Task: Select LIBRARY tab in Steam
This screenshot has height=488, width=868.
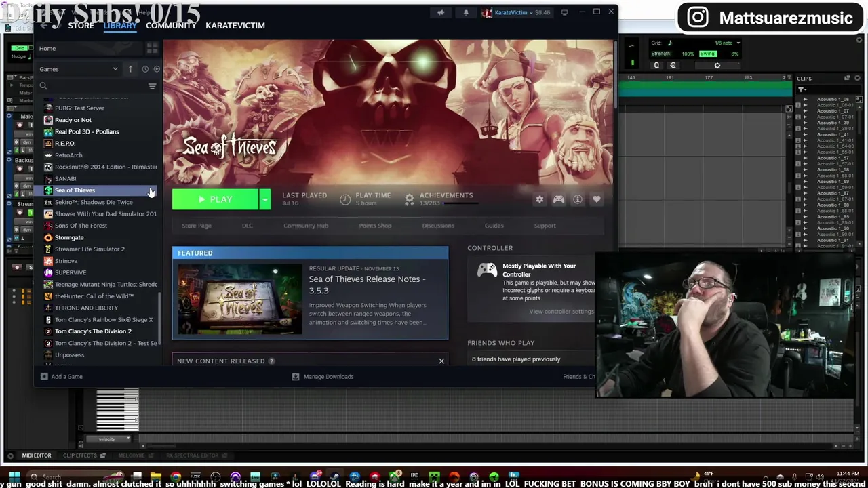Action: point(120,25)
